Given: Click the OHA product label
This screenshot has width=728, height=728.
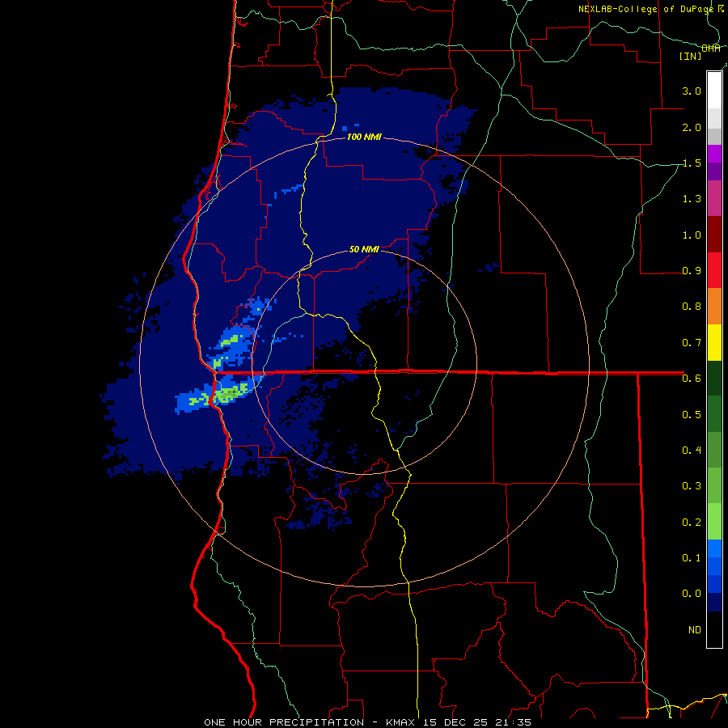Looking at the screenshot, I should (711, 48).
